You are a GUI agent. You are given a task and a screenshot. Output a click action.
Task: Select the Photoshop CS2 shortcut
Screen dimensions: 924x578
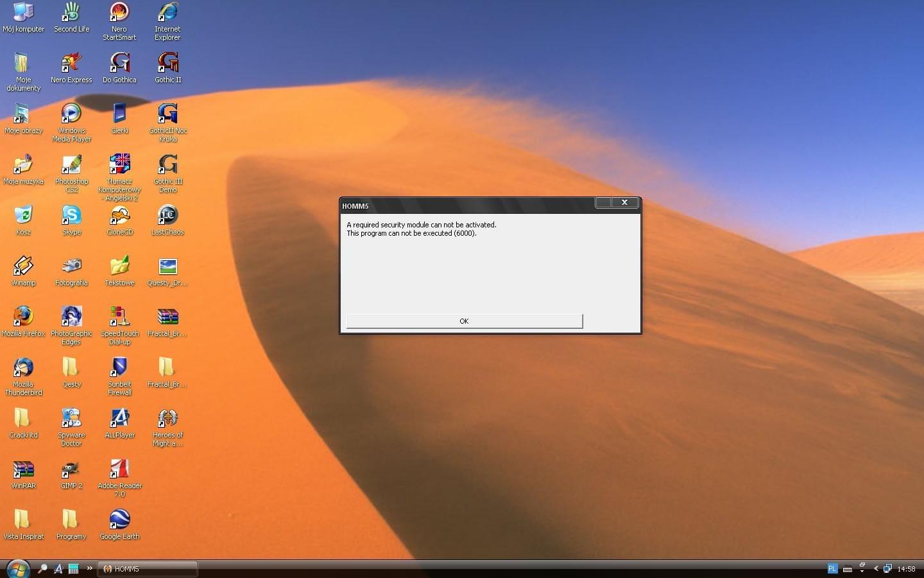tap(71, 173)
